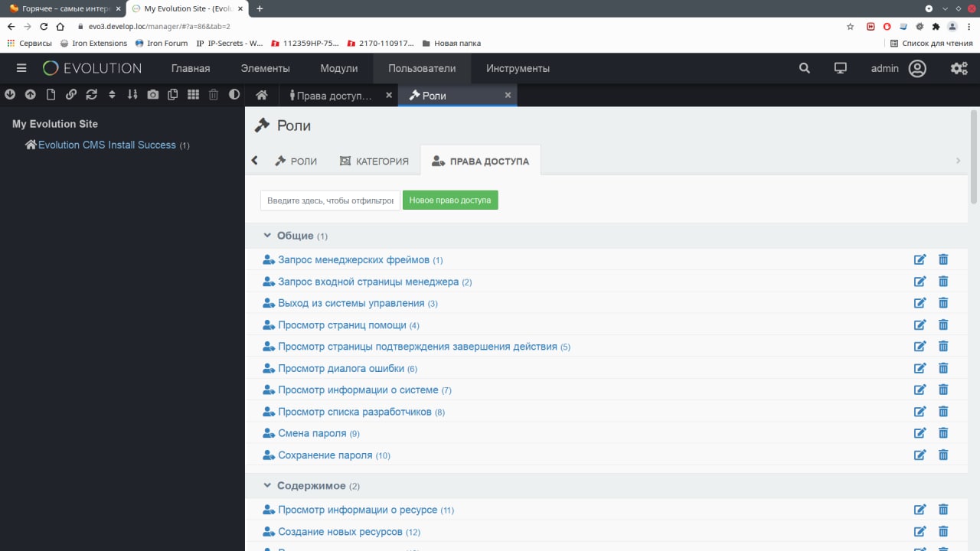Open 'Список для чтения' reading list
This screenshot has height=551, width=980.
[931, 43]
